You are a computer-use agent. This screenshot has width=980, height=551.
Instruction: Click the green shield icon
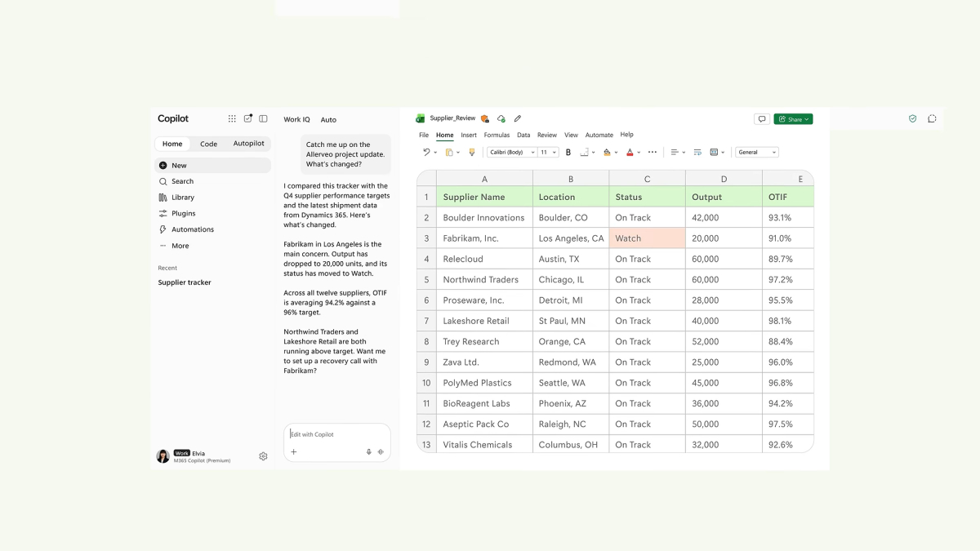point(913,118)
